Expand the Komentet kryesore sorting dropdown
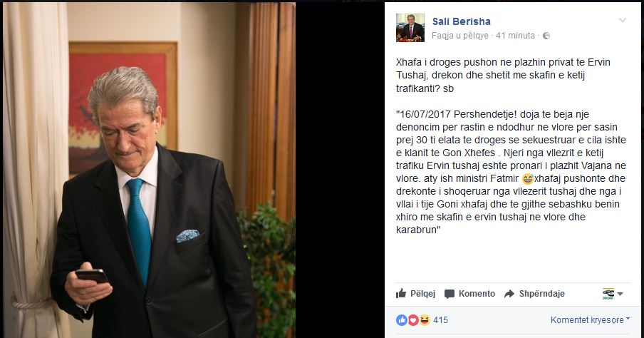 590,320
